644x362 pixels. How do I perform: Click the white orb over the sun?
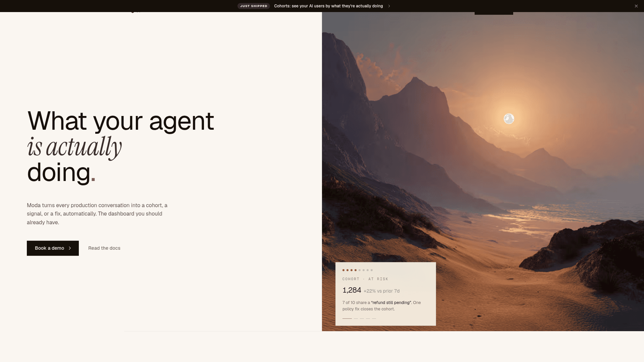pos(509,119)
